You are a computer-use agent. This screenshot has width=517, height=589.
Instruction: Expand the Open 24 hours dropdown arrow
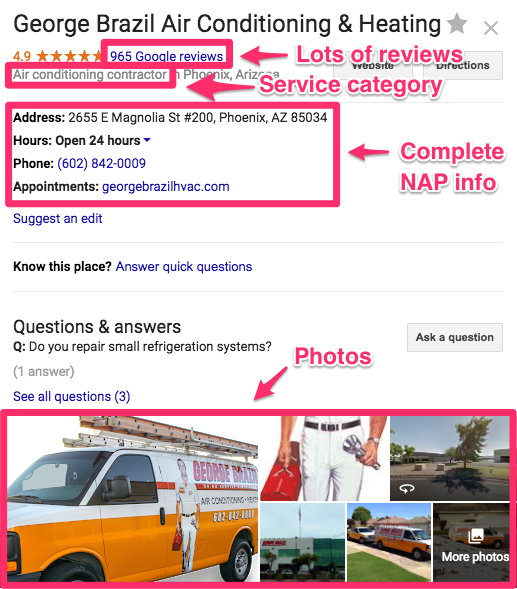(147, 140)
